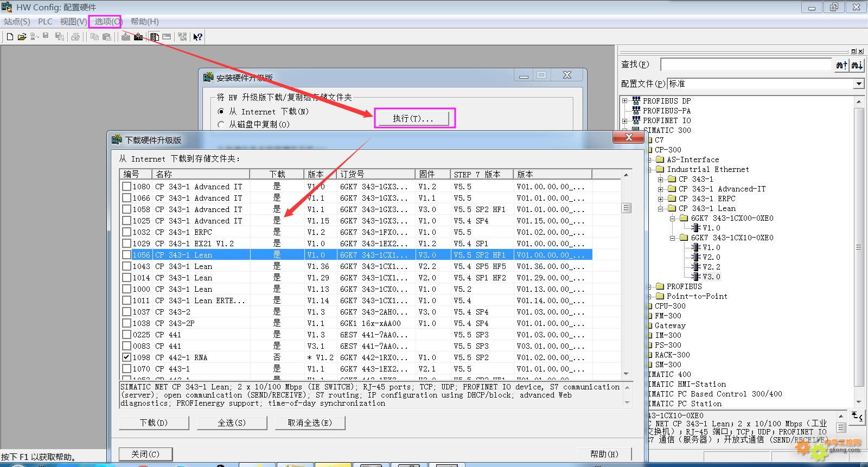The width and height of the screenshot is (868, 467).
Task: Check the box for entry 1043
Action: (x=126, y=266)
